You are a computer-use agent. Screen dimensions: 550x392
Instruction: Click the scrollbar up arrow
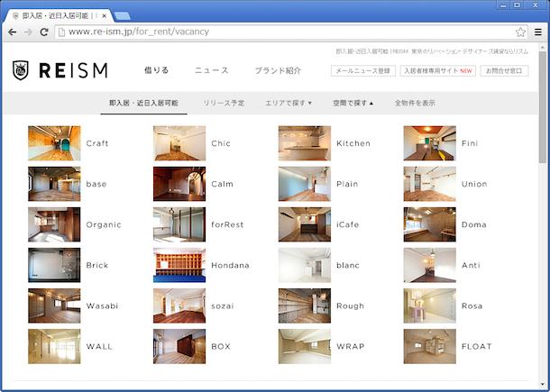coord(543,47)
